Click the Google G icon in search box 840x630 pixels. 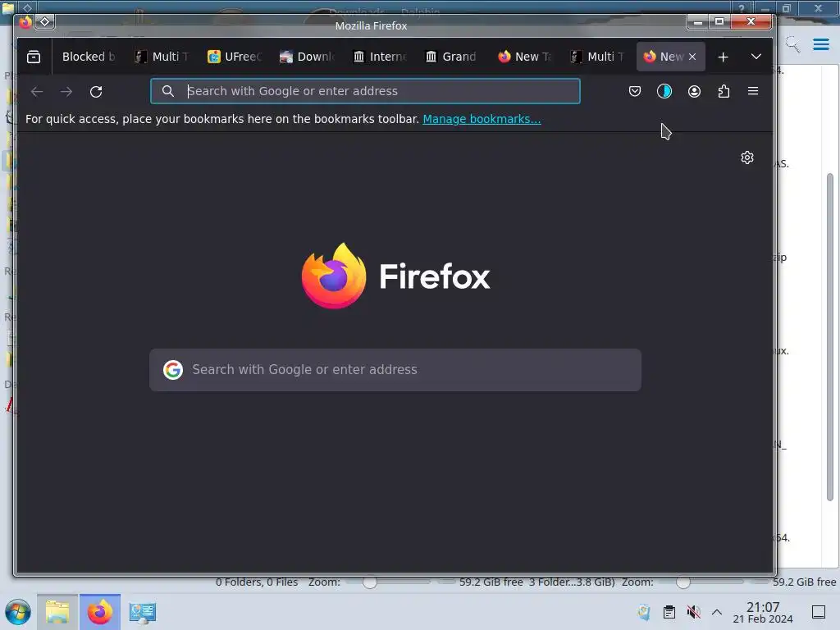pyautogui.click(x=173, y=370)
